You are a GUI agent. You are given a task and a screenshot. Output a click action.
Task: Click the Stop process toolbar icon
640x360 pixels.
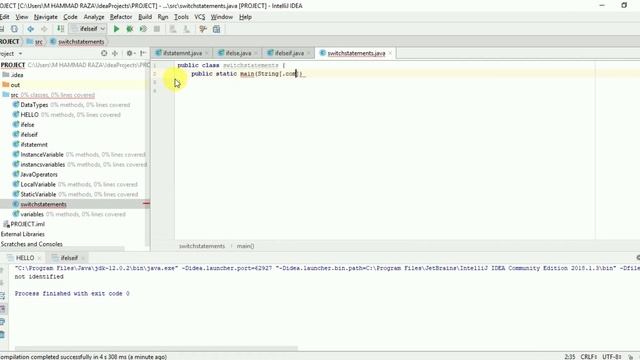157,29
